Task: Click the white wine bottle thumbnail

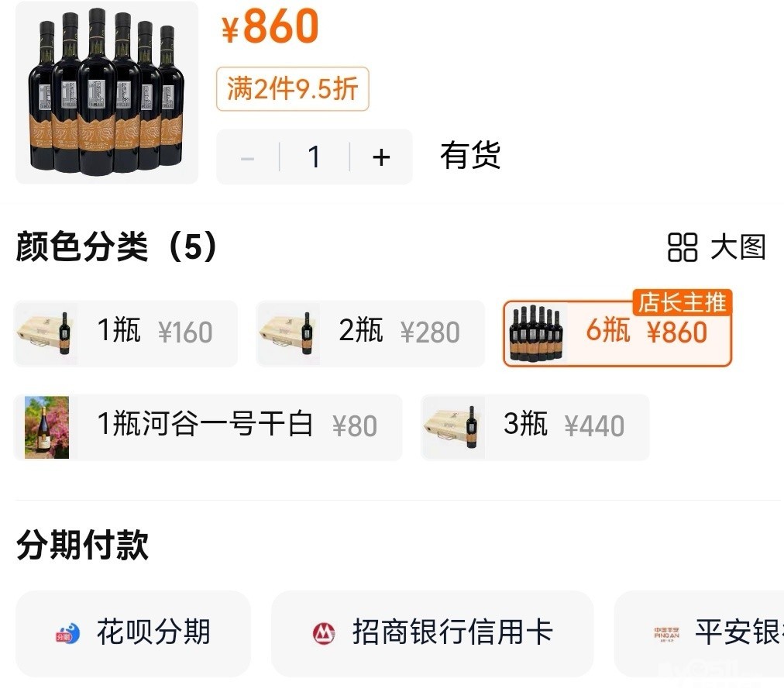Action: point(47,427)
